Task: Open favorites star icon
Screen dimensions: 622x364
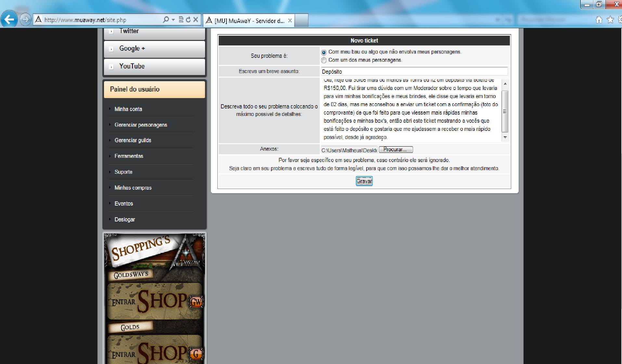Action: pyautogui.click(x=610, y=20)
